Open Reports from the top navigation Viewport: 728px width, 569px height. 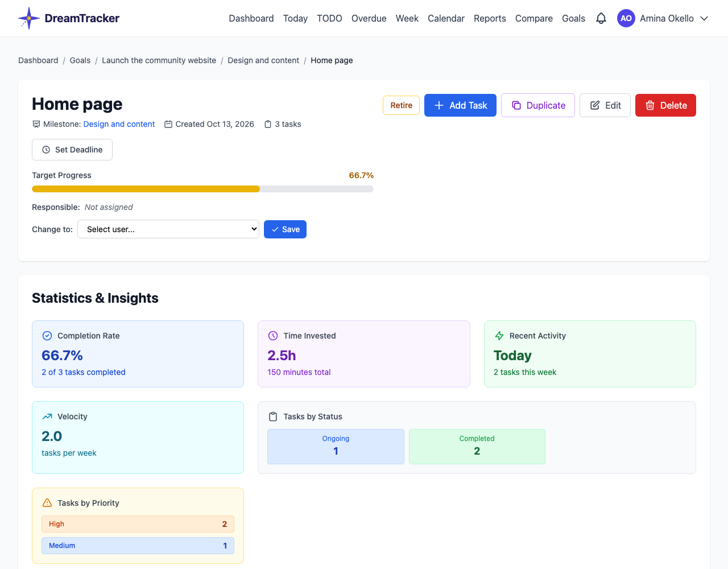point(490,18)
